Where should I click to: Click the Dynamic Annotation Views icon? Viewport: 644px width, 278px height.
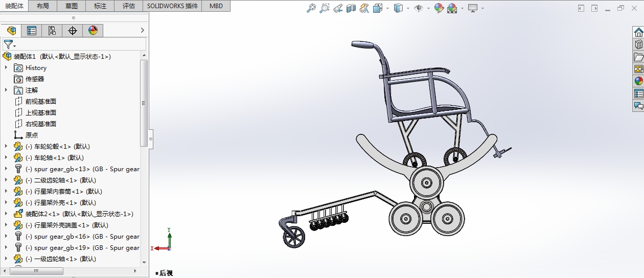[x=364, y=8]
